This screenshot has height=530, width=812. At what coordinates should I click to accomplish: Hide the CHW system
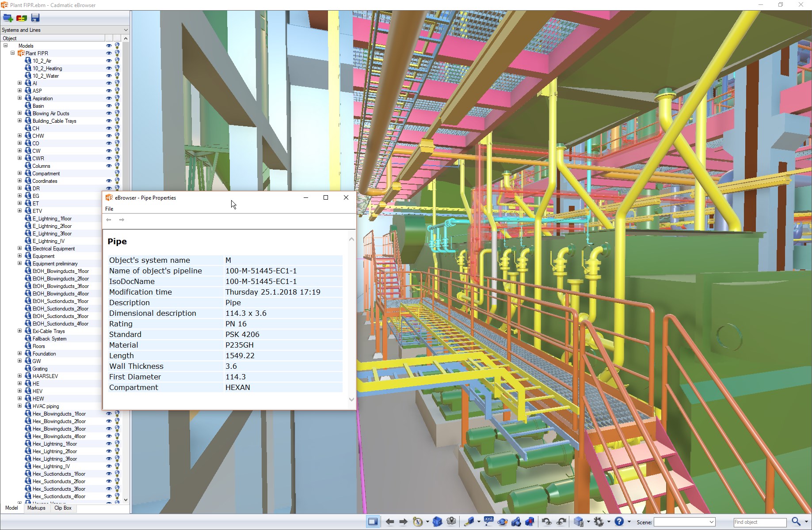click(x=109, y=136)
